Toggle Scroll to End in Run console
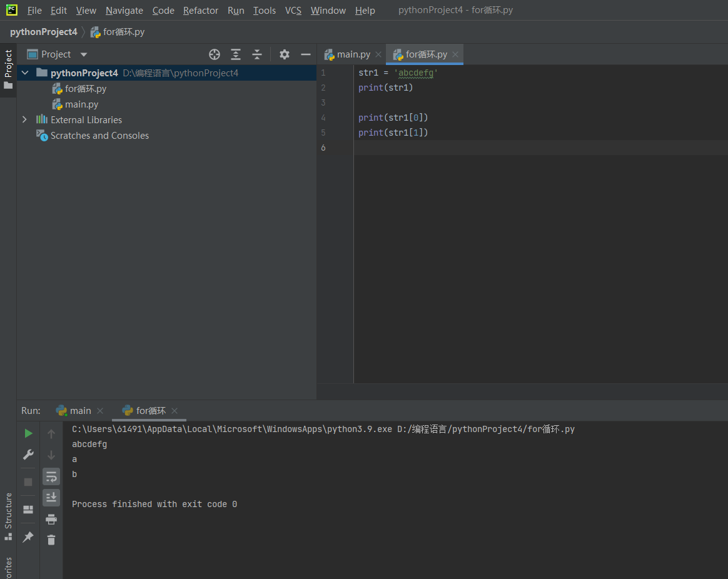This screenshot has width=728, height=579. [x=51, y=497]
